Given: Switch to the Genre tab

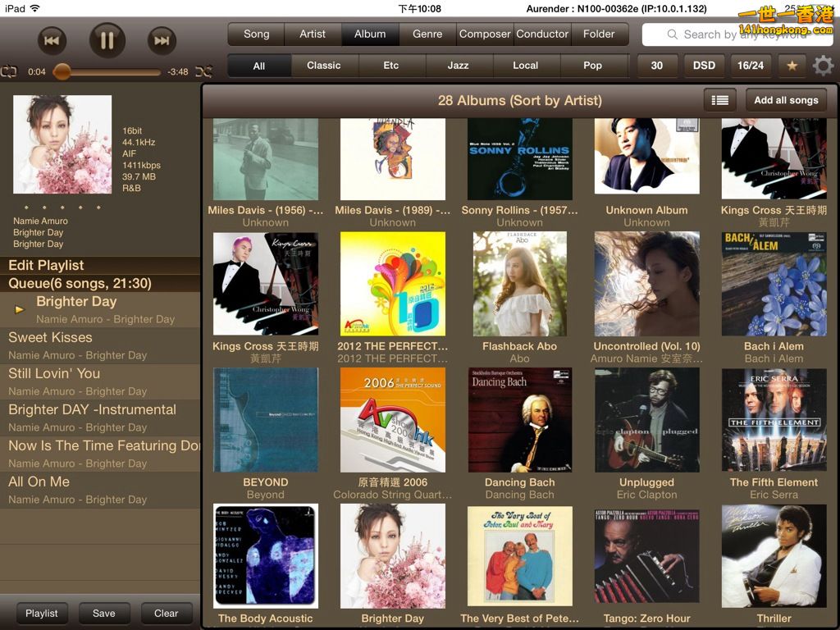Looking at the screenshot, I should 427,34.
